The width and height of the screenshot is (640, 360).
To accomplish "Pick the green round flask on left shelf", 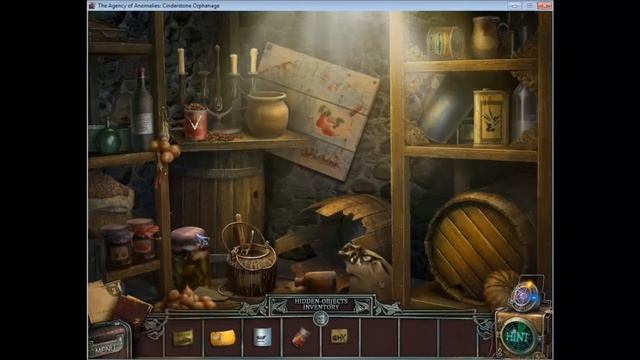I will click(108, 138).
